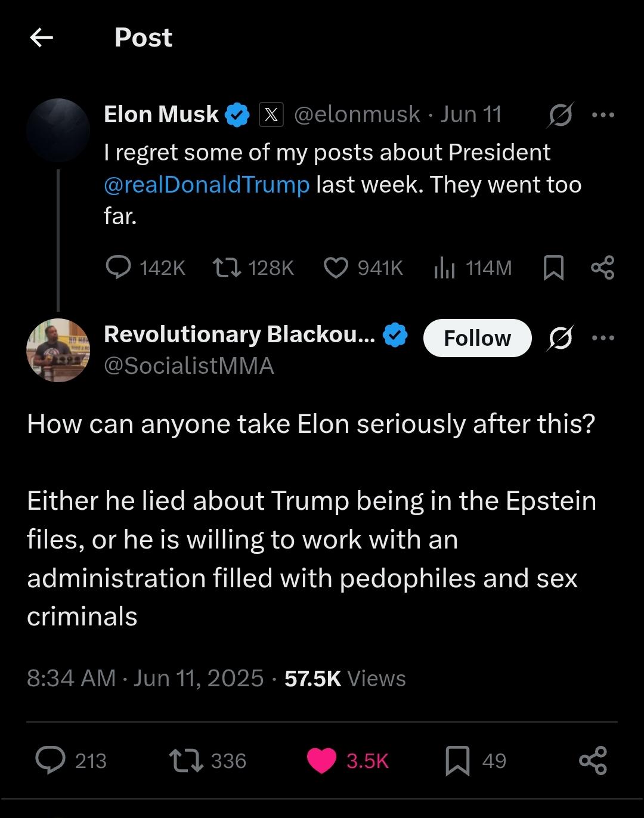Like Elon Musk's post with 941K likes

[336, 268]
